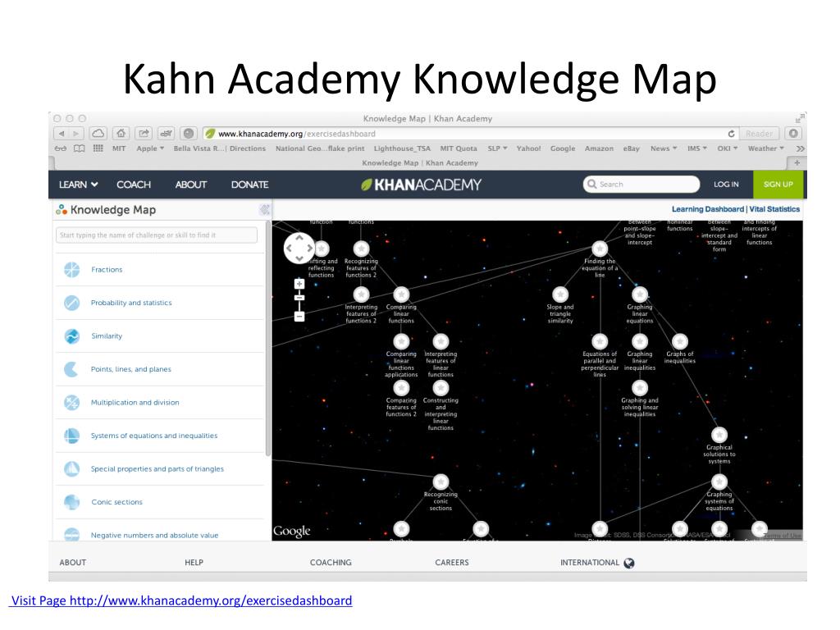
Task: Open Special properties and parts of triangles
Action: (157, 468)
